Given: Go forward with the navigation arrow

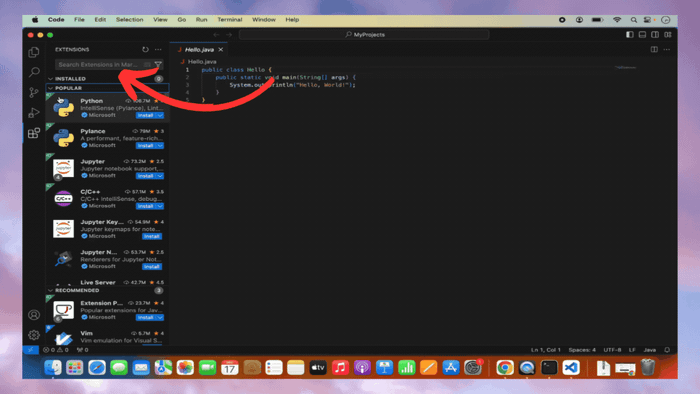Looking at the screenshot, I should pos(229,35).
